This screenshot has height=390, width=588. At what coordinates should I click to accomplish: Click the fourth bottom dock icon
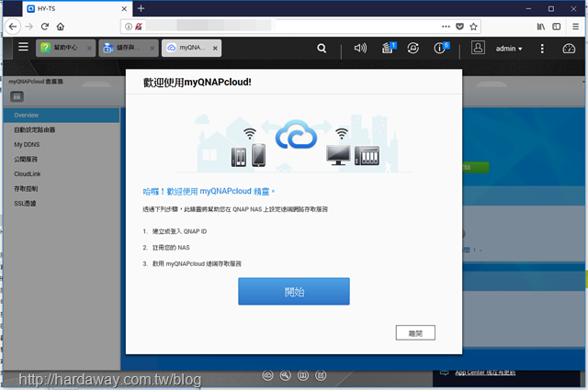click(321, 375)
